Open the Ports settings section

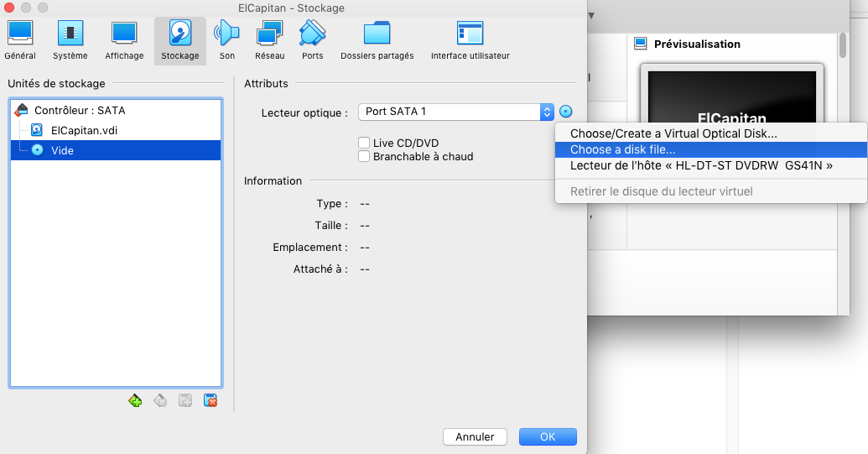pyautogui.click(x=312, y=40)
